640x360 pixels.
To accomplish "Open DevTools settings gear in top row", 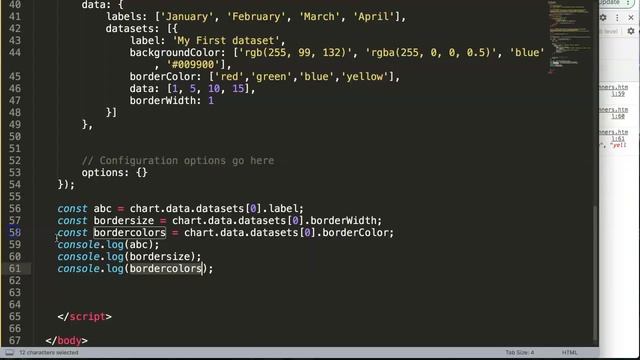I will (603, 18).
